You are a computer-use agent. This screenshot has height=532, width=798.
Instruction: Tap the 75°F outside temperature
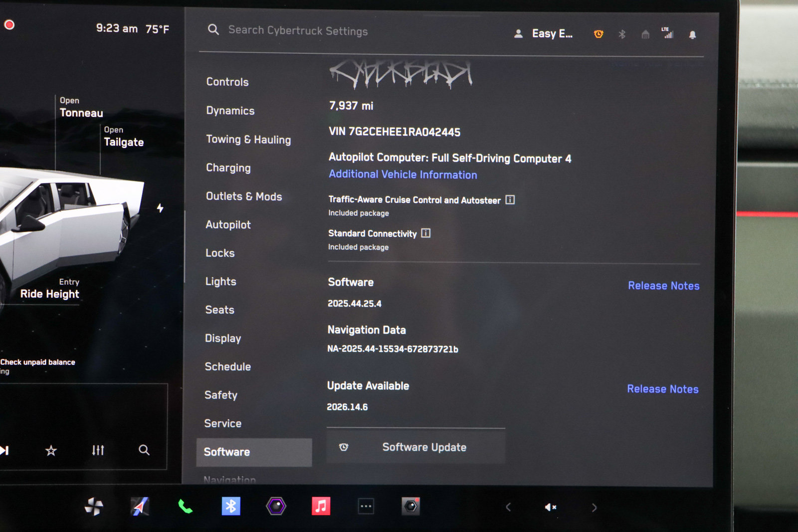pos(157,29)
